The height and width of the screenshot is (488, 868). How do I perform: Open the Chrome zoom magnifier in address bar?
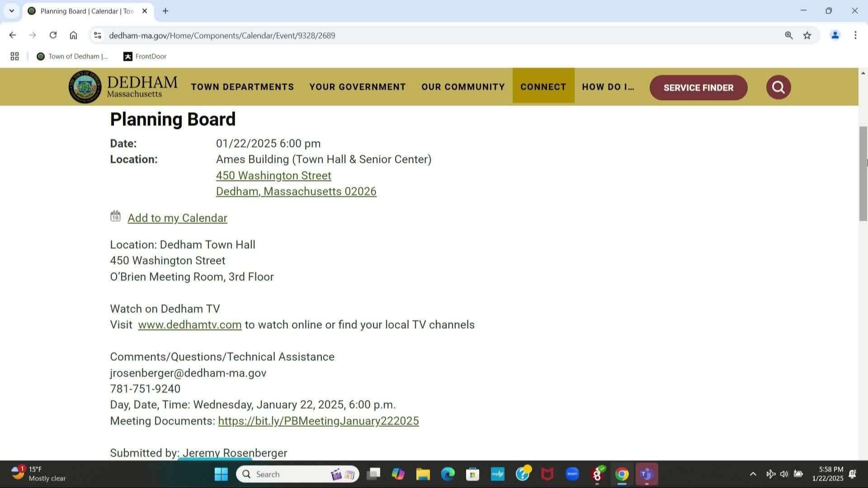point(788,35)
